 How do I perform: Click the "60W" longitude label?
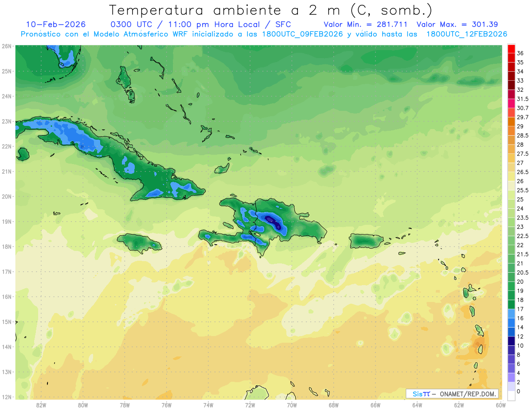click(x=501, y=405)
